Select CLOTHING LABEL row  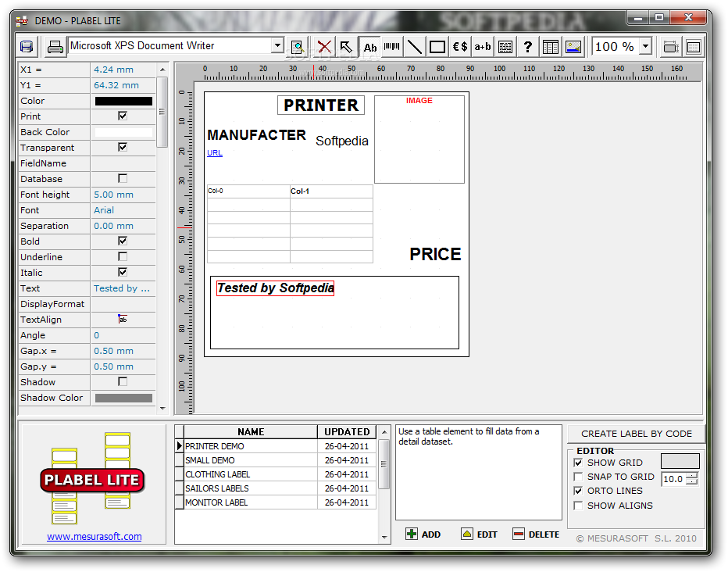point(280,474)
